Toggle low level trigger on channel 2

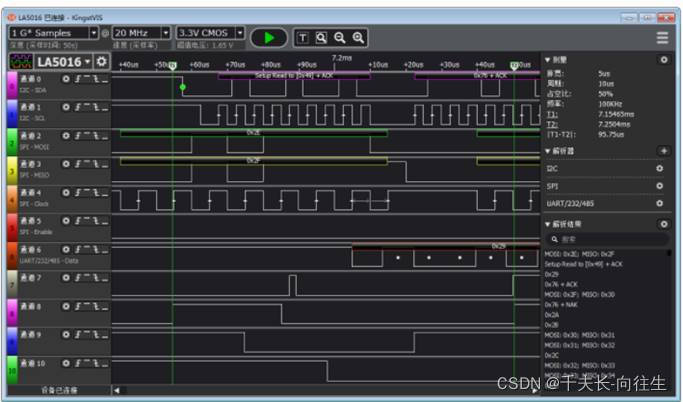tap(104, 134)
